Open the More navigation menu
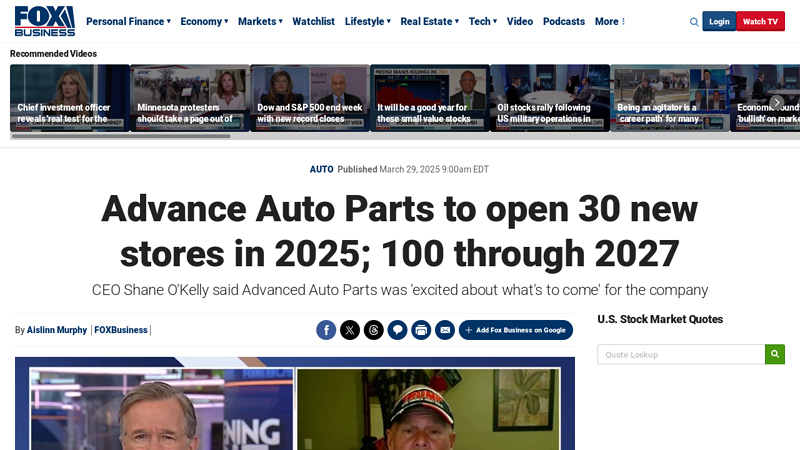The width and height of the screenshot is (800, 450). click(610, 21)
